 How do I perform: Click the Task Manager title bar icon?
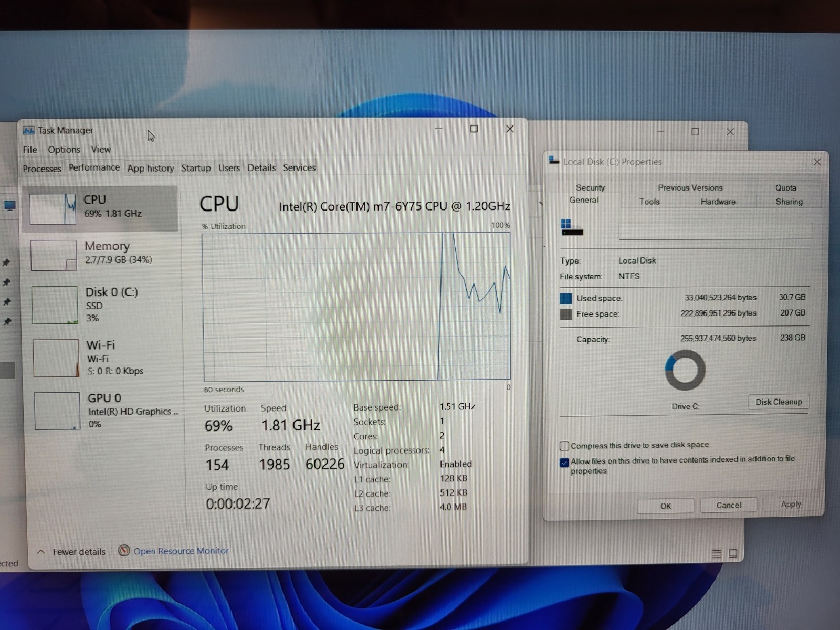28,130
